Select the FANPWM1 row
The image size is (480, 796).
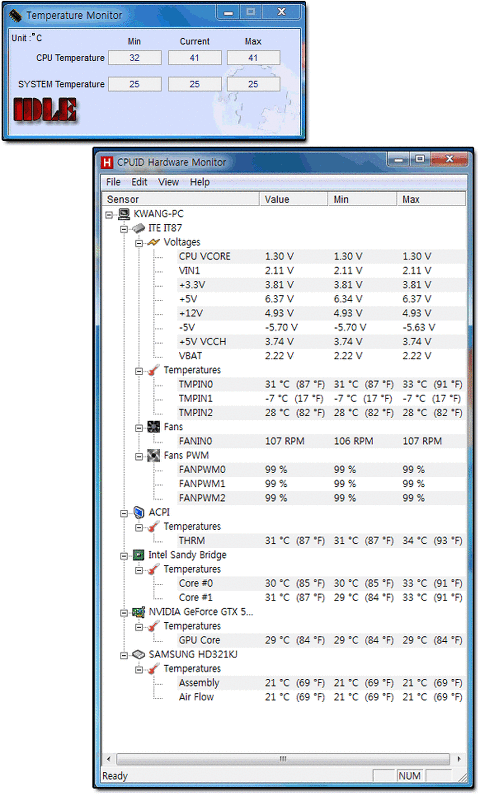coord(321,484)
